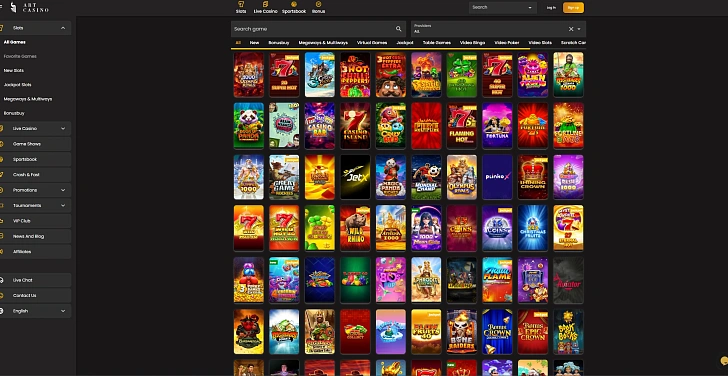The height and width of the screenshot is (376, 728).
Task: Expand the Tournaments sidebar section
Action: (x=63, y=206)
